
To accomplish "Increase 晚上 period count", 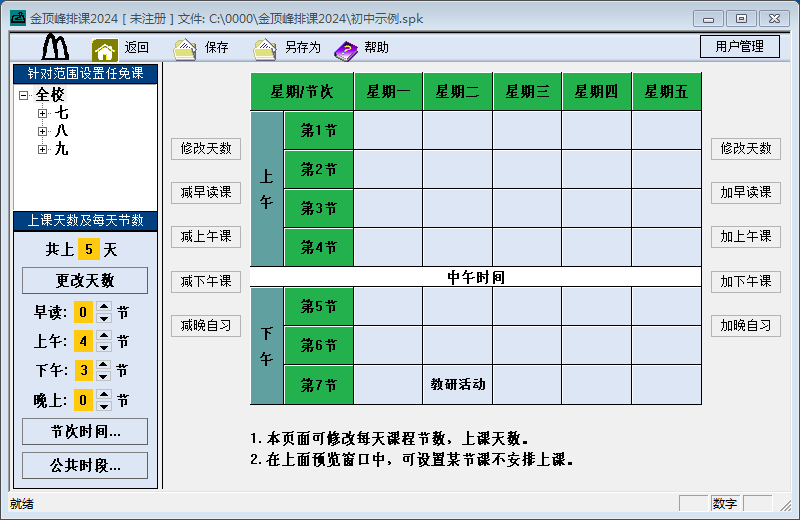I will click(104, 394).
